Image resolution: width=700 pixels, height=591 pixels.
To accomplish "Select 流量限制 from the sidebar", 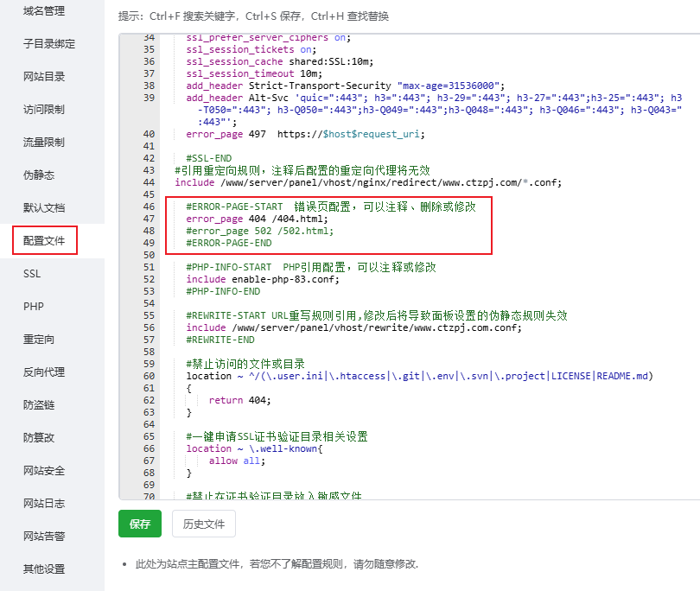I will [x=44, y=143].
